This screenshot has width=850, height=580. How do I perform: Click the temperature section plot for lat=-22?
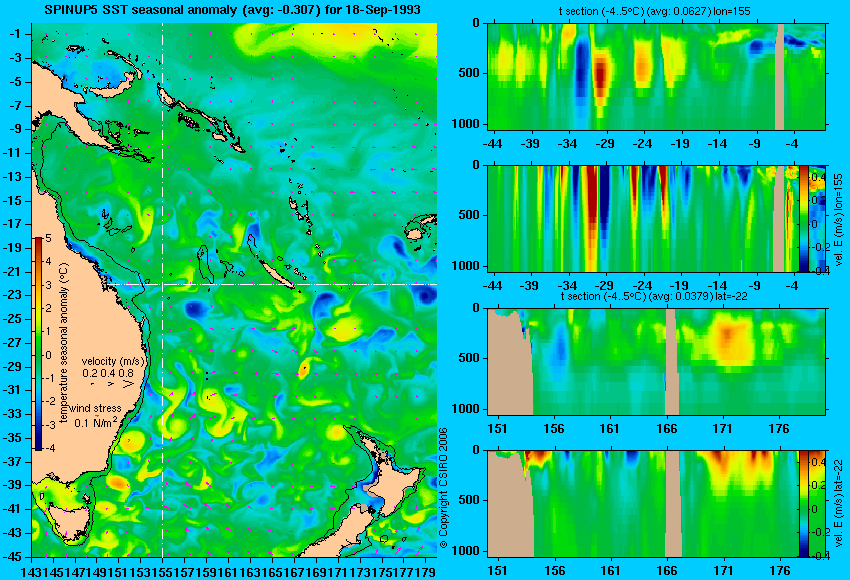click(656, 362)
